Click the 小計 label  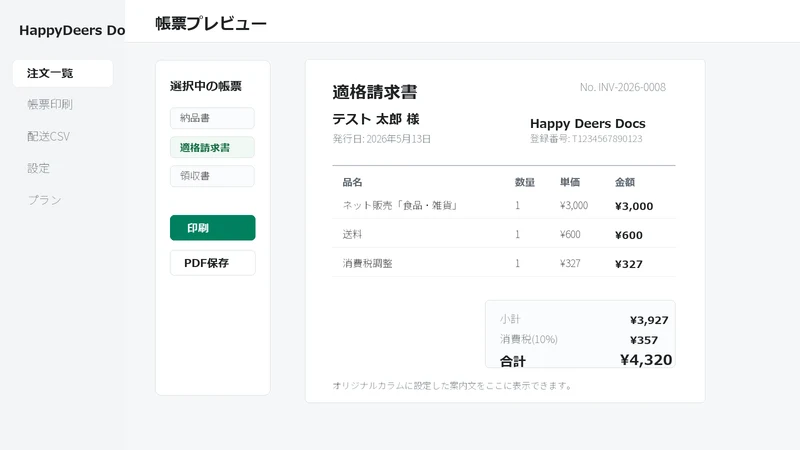click(510, 319)
